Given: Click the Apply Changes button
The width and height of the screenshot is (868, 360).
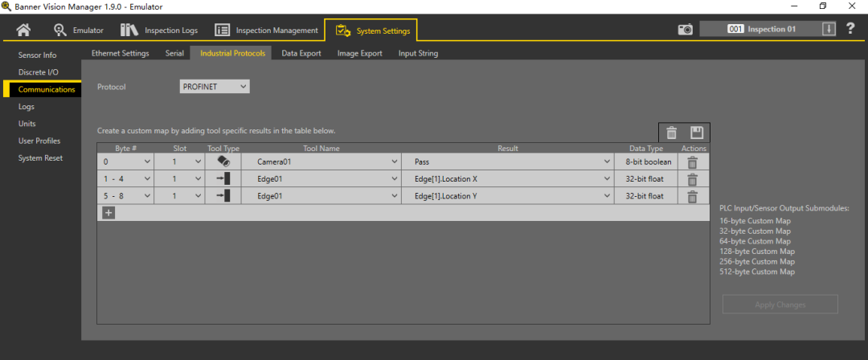Looking at the screenshot, I should click(x=780, y=305).
